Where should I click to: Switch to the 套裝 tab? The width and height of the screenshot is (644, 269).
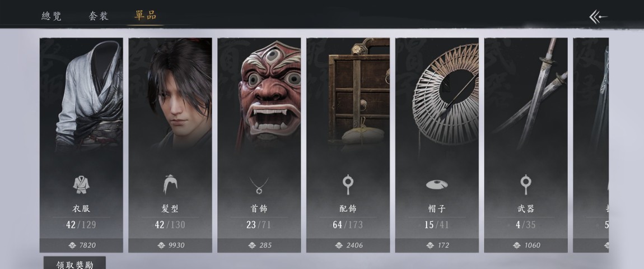(99, 16)
